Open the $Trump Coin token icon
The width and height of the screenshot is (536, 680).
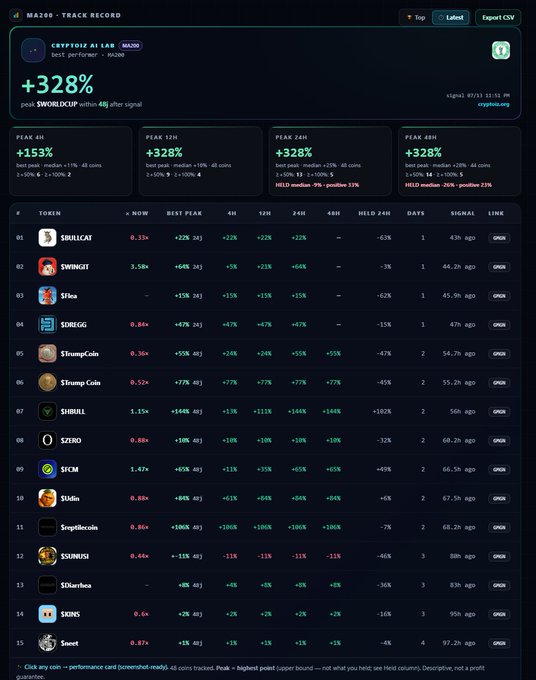click(47, 382)
